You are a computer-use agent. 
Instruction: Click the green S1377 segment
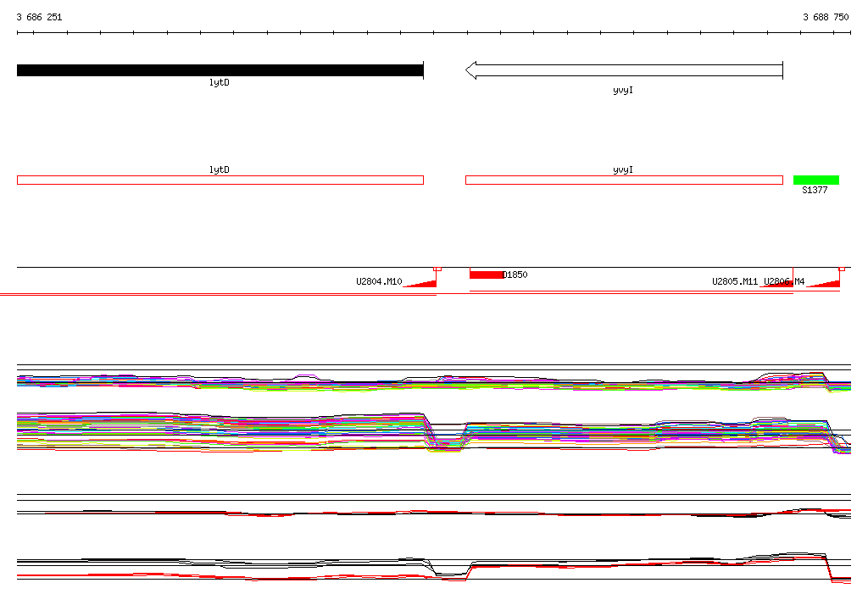pos(816,180)
